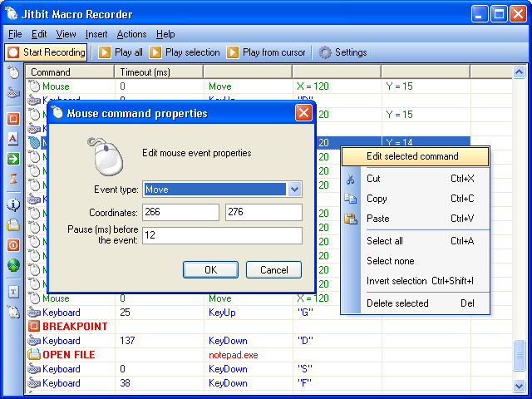This screenshot has width=532, height=399.
Task: Close the Mouse command properties dialog
Action: coord(303,113)
